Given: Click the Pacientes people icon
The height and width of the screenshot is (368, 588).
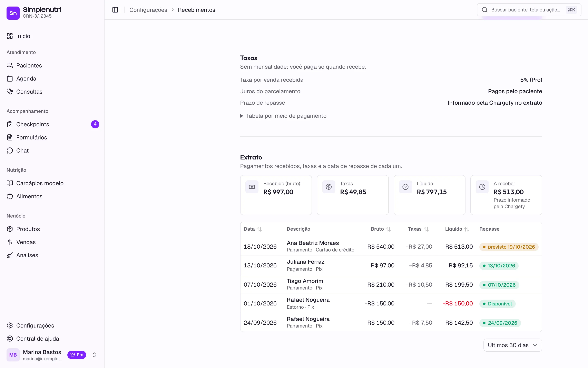Looking at the screenshot, I should coord(10,65).
